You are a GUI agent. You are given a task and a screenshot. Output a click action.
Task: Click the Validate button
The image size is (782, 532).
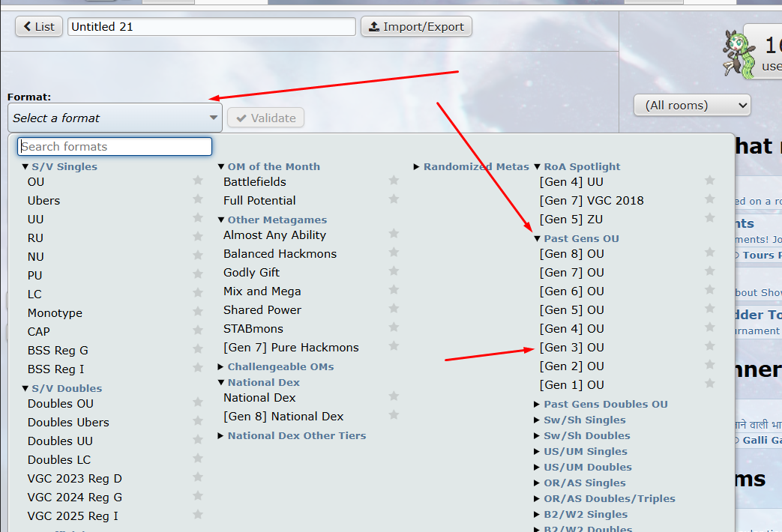[266, 118]
